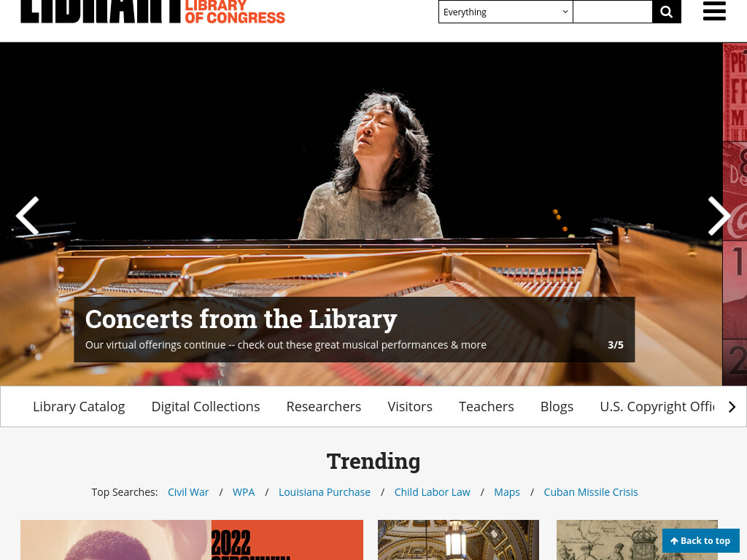The image size is (747, 560).
Task: Open Digital Collections navigation item
Action: [x=206, y=406]
